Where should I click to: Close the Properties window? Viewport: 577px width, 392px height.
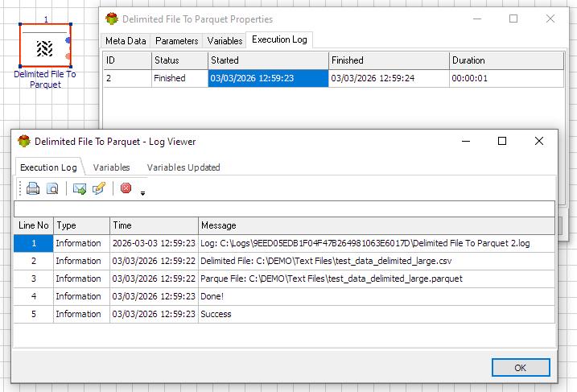(x=550, y=19)
